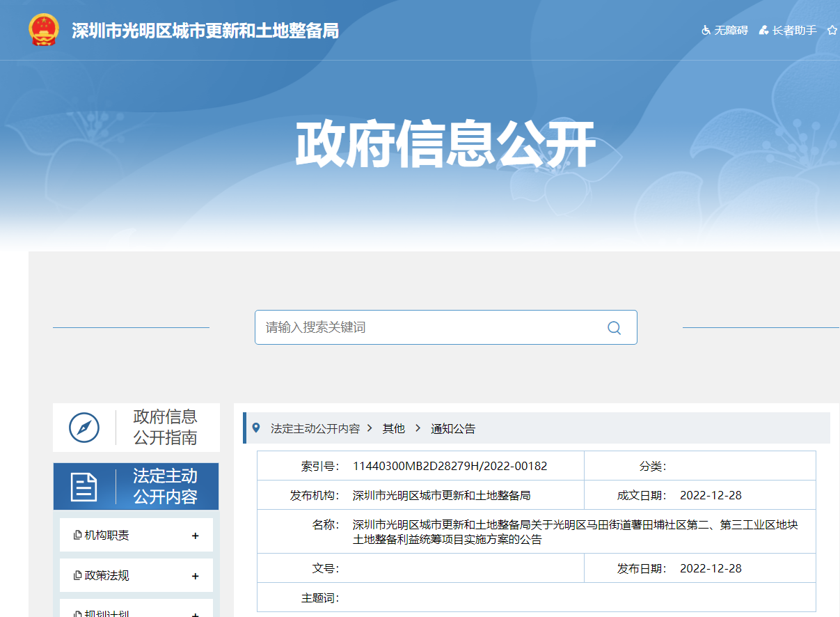Expand 机构职责 with its plus button
Screen dimensions: 840x617
195,536
